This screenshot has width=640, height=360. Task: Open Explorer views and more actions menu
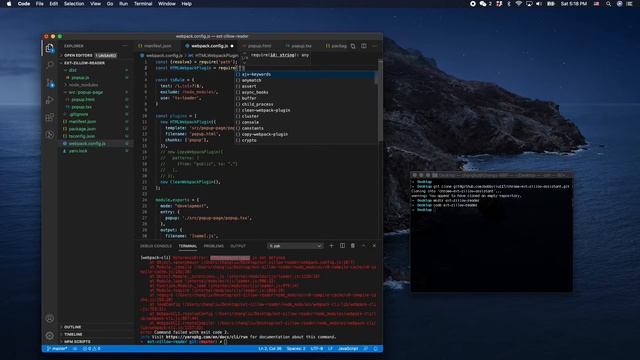pos(125,46)
